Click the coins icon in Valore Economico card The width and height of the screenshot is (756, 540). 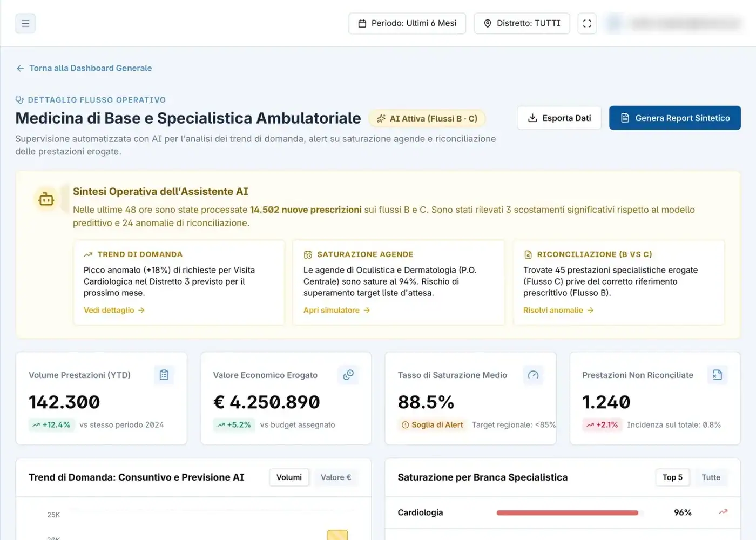coord(348,375)
